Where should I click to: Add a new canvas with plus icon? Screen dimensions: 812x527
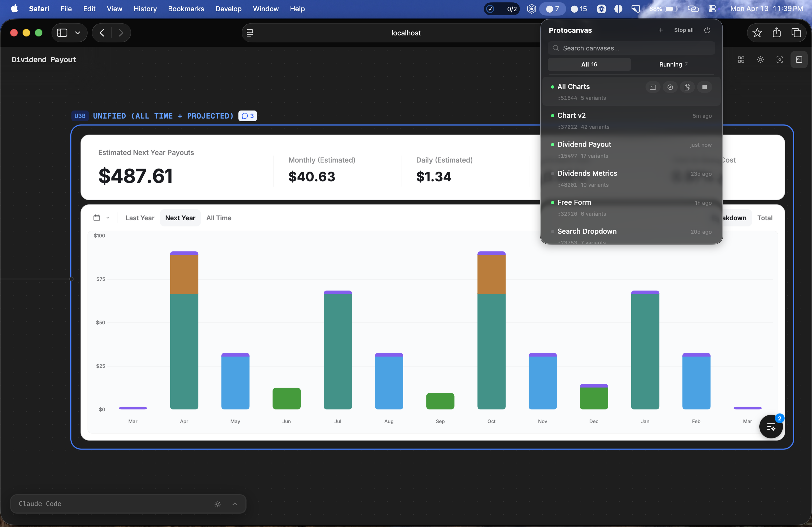coord(661,30)
